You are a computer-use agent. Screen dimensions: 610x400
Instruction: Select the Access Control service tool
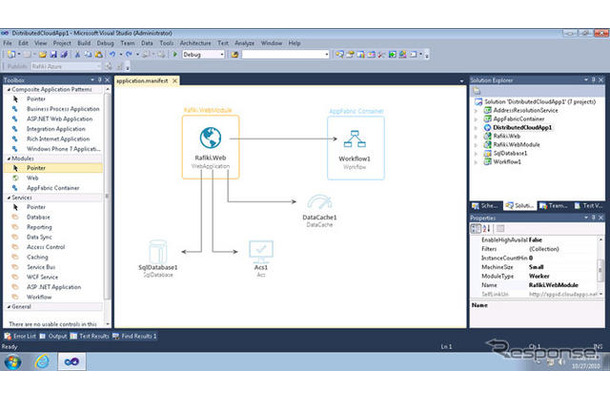coord(46,247)
